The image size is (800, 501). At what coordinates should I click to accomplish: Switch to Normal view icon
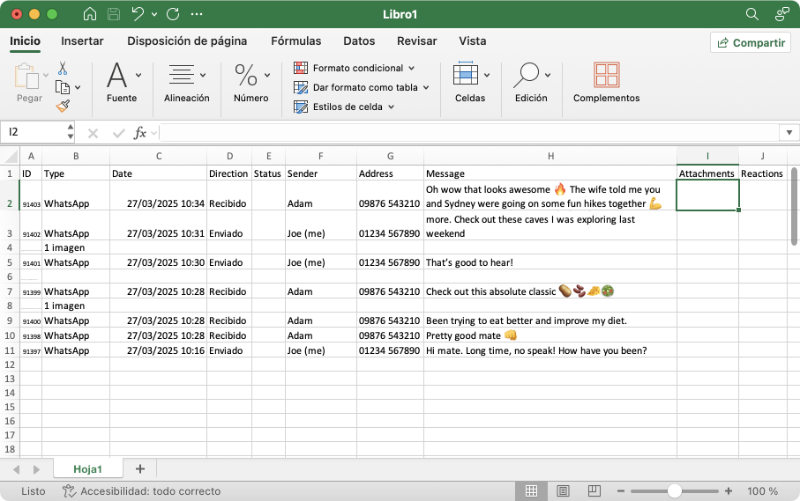(531, 491)
